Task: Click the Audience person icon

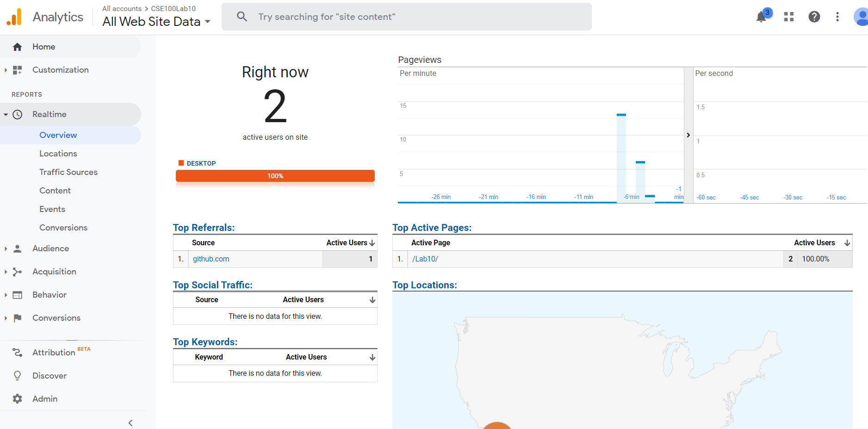Action: click(17, 249)
